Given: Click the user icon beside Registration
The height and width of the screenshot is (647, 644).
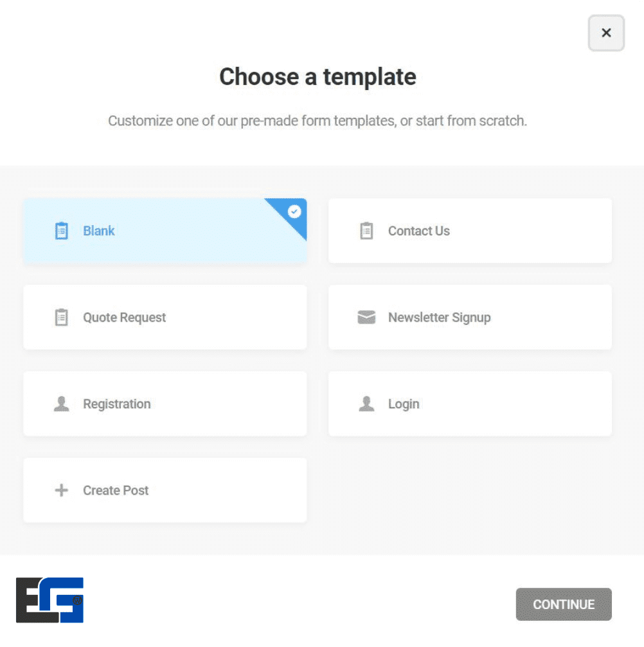Looking at the screenshot, I should [x=62, y=404].
